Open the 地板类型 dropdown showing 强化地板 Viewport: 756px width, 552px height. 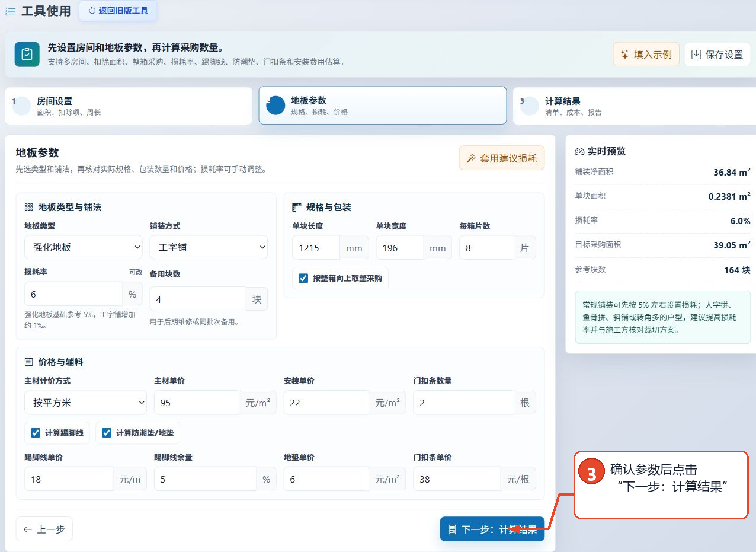tap(84, 247)
